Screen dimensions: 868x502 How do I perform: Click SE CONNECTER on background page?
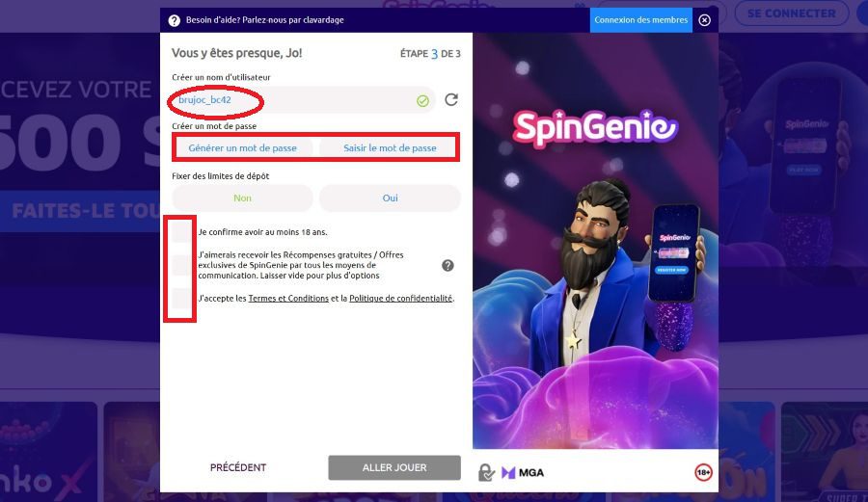792,13
